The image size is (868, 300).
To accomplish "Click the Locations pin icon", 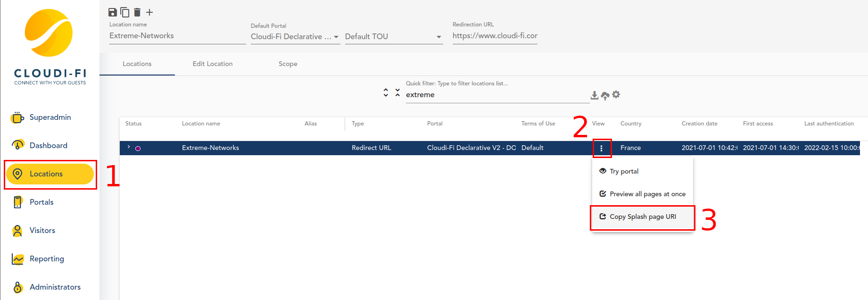I will 17,174.
